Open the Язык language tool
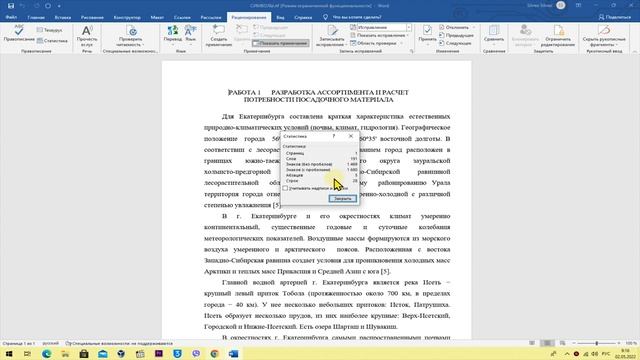The width and height of the screenshot is (640, 360). (x=191, y=35)
